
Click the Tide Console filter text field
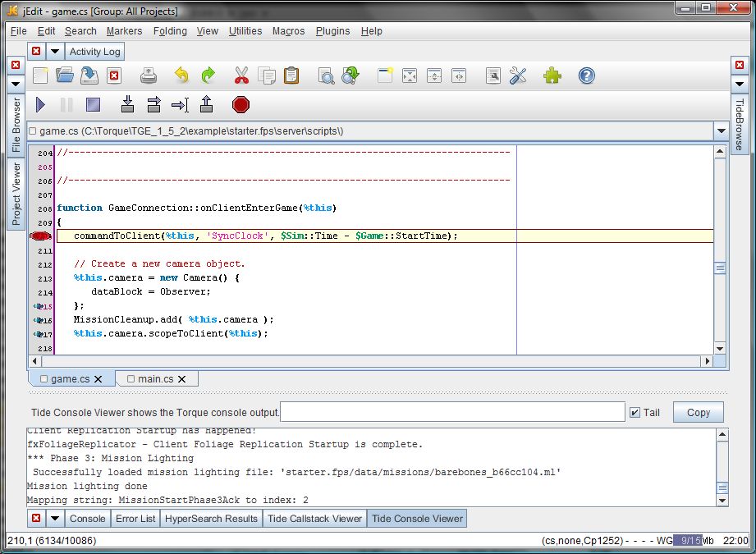click(452, 412)
